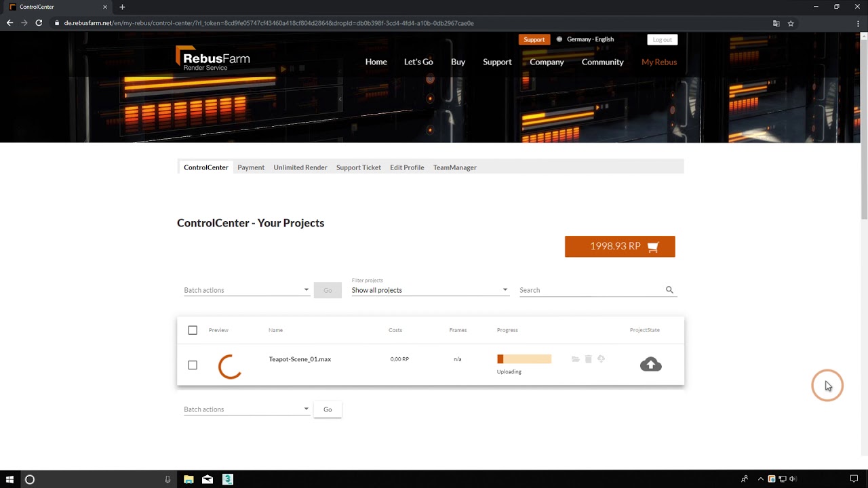Image resolution: width=868 pixels, height=488 pixels.
Task: Open the Windows Start menu
Action: coord(9,479)
